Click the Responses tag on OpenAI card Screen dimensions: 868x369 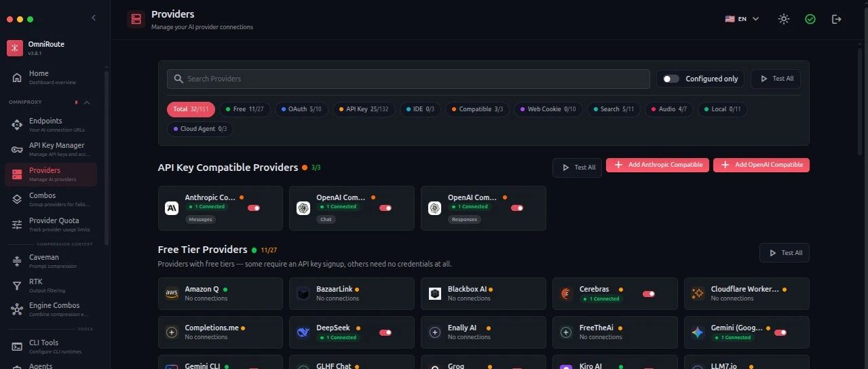tap(464, 219)
